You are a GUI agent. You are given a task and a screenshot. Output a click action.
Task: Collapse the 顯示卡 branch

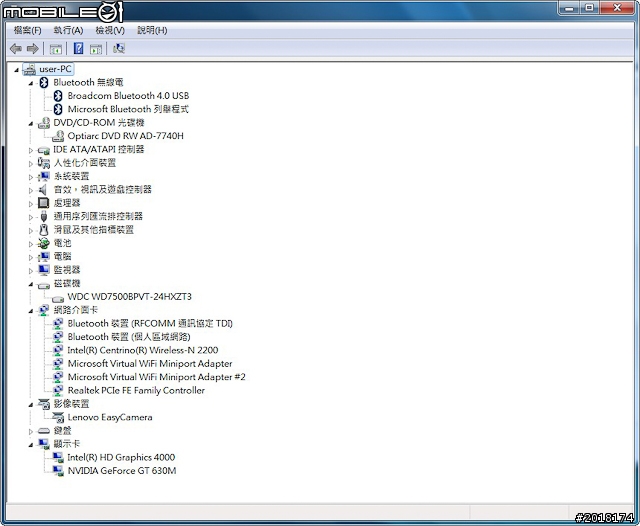31,445
